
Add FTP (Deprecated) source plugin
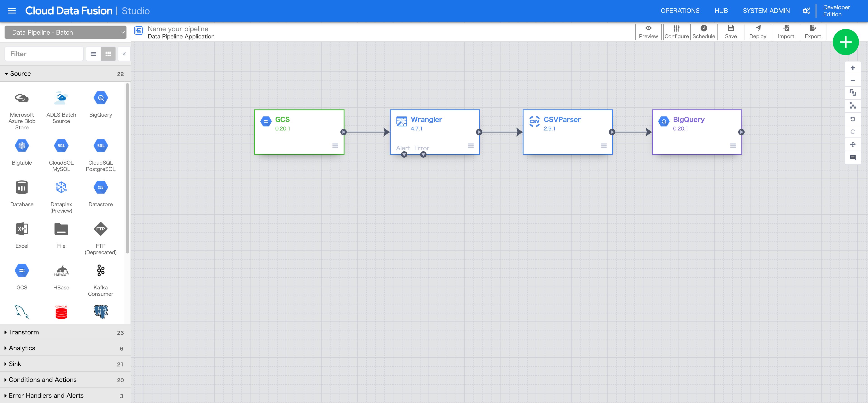coord(101,238)
